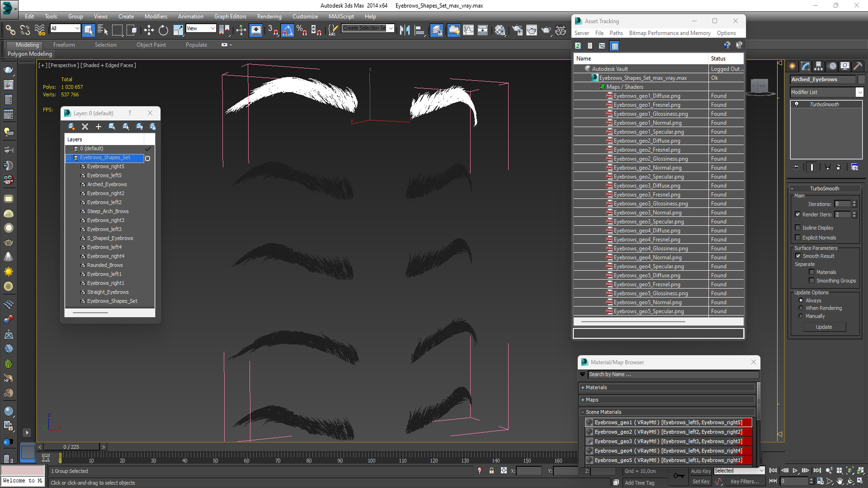Delete highlighted layer in Layer dialog

pos(85,127)
